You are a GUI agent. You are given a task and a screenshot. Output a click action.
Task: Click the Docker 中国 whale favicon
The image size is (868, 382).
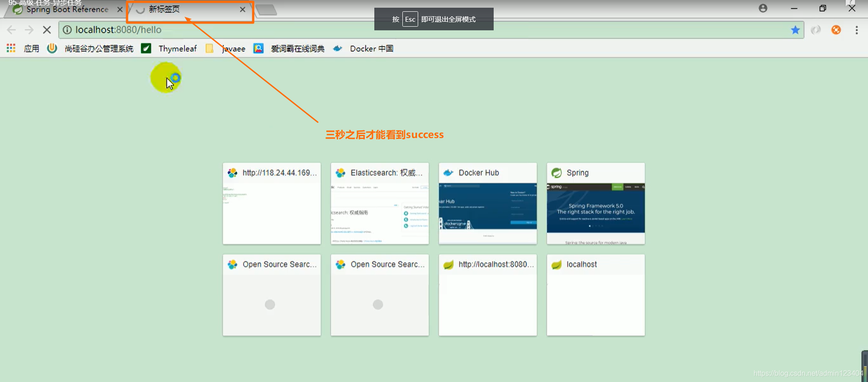coord(338,48)
